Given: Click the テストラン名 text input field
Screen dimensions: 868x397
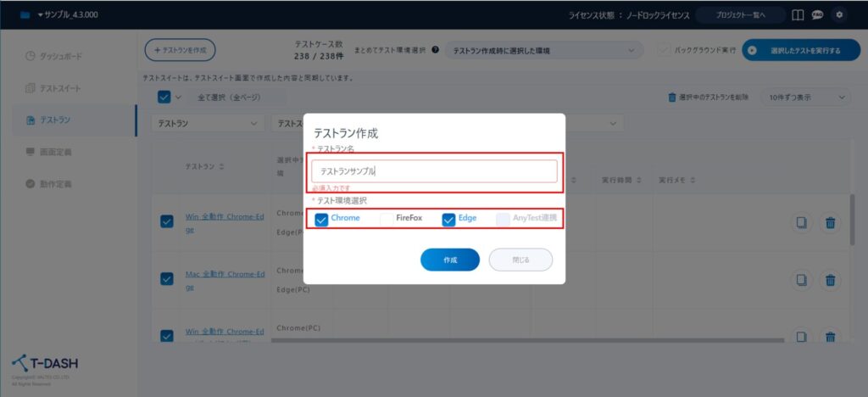Looking at the screenshot, I should point(433,171).
